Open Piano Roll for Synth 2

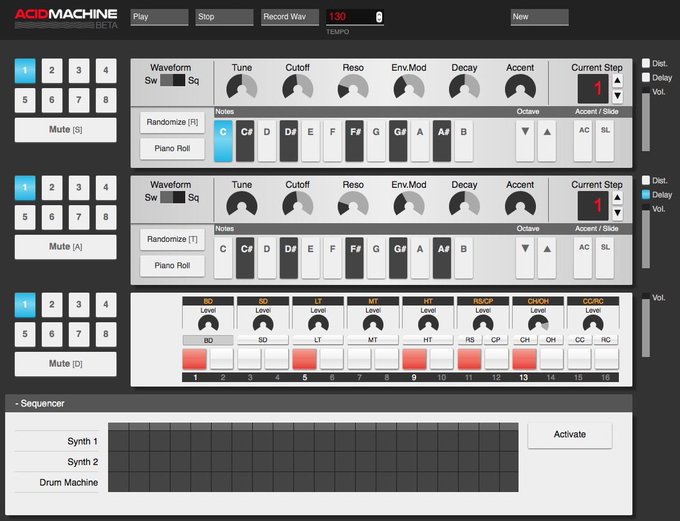coord(172,265)
